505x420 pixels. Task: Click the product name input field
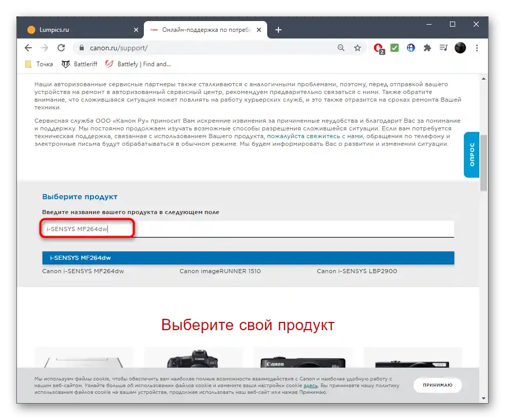(248, 229)
